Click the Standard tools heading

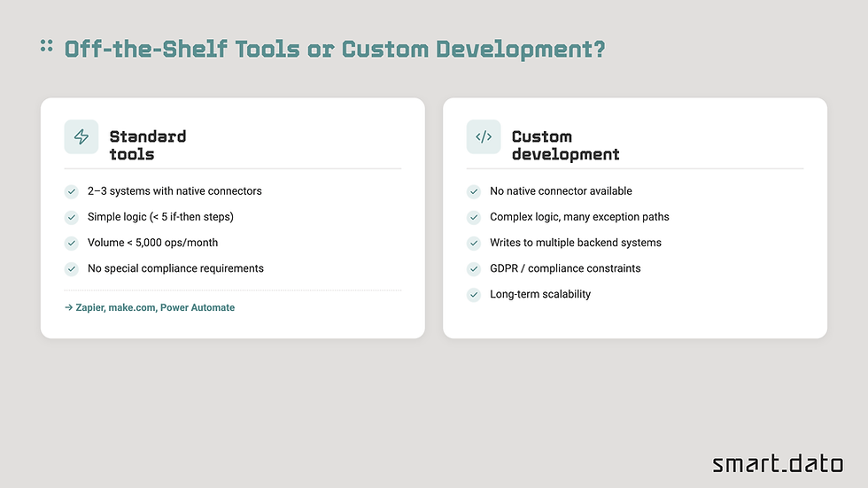pyautogui.click(x=148, y=145)
